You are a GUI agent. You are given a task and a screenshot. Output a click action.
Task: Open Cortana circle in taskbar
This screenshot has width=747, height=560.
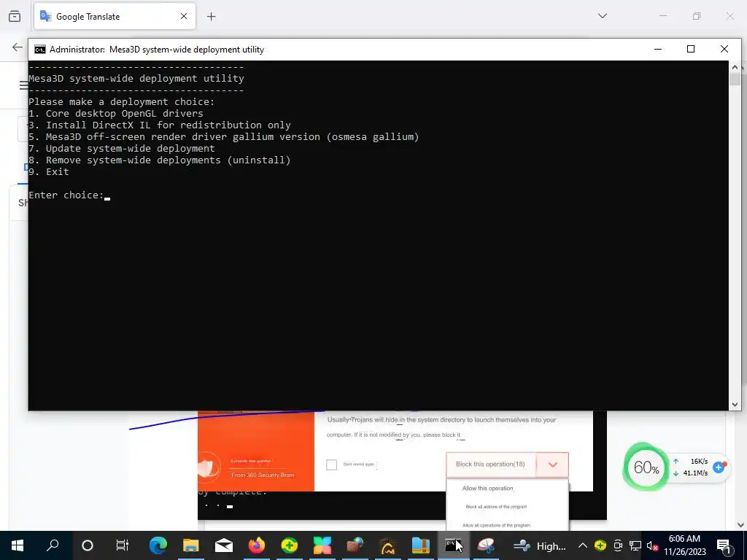click(88, 545)
